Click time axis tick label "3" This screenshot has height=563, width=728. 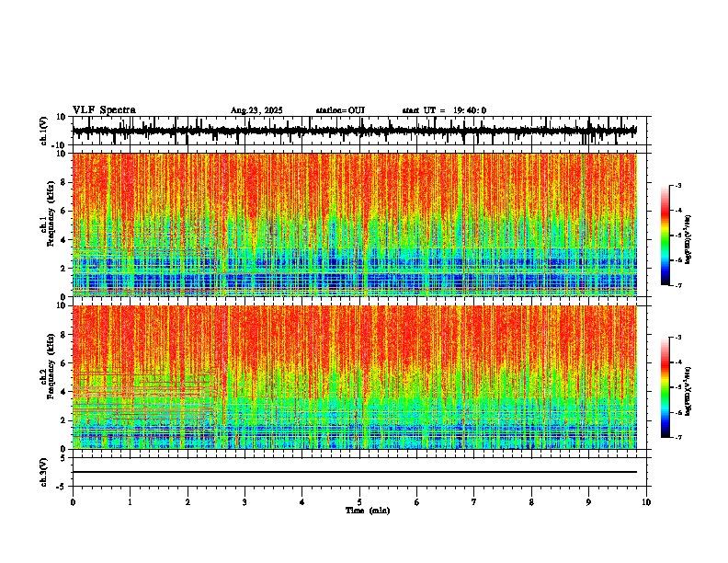tap(245, 502)
